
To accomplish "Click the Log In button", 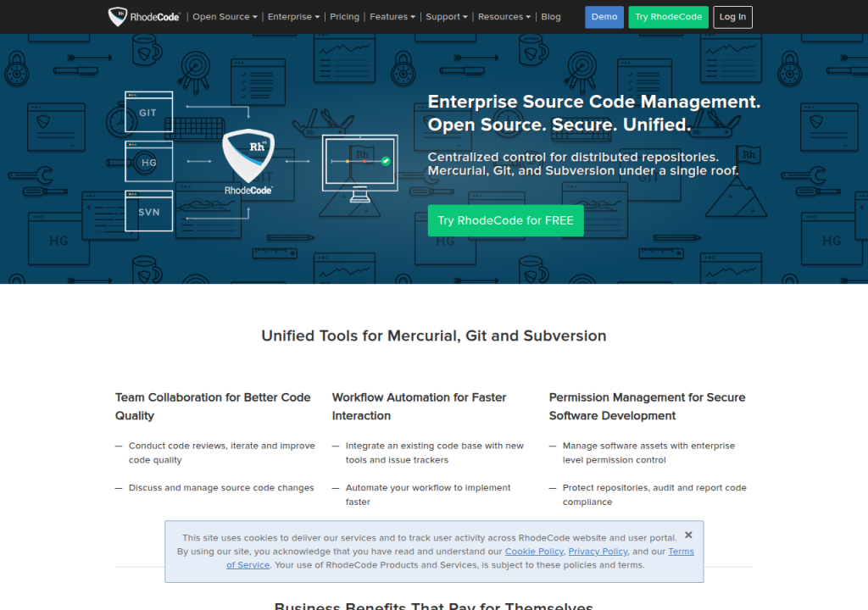I will point(732,17).
